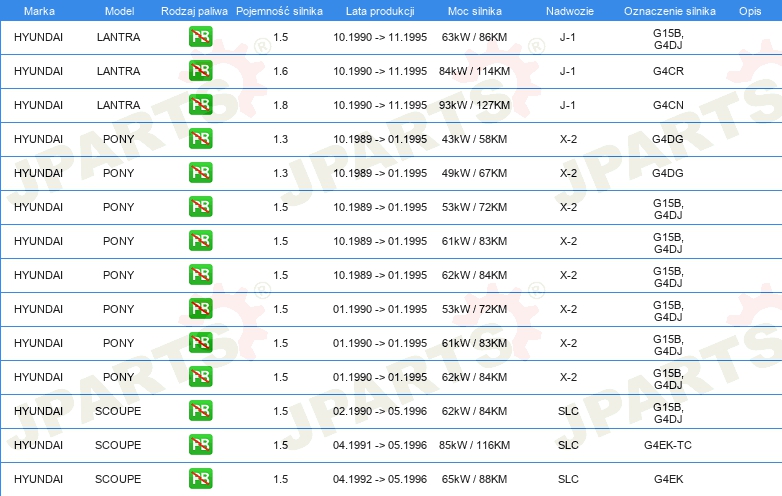
Task: Click the Oznaczenie silnika column header
Action: tap(669, 11)
